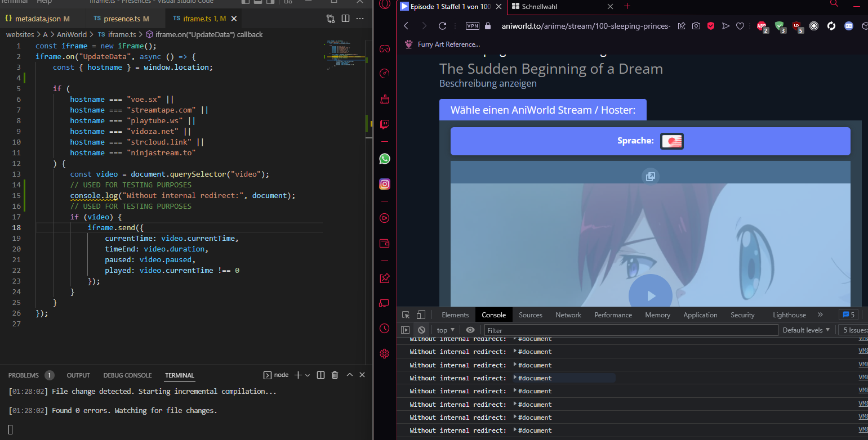Take a snapshot with camera icon
This screenshot has width=868, height=440.
(697, 26)
